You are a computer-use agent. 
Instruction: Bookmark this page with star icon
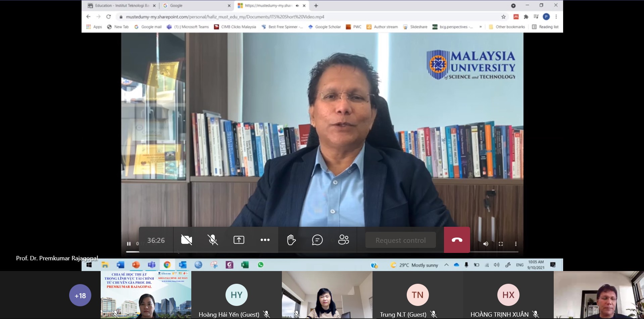[503, 17]
